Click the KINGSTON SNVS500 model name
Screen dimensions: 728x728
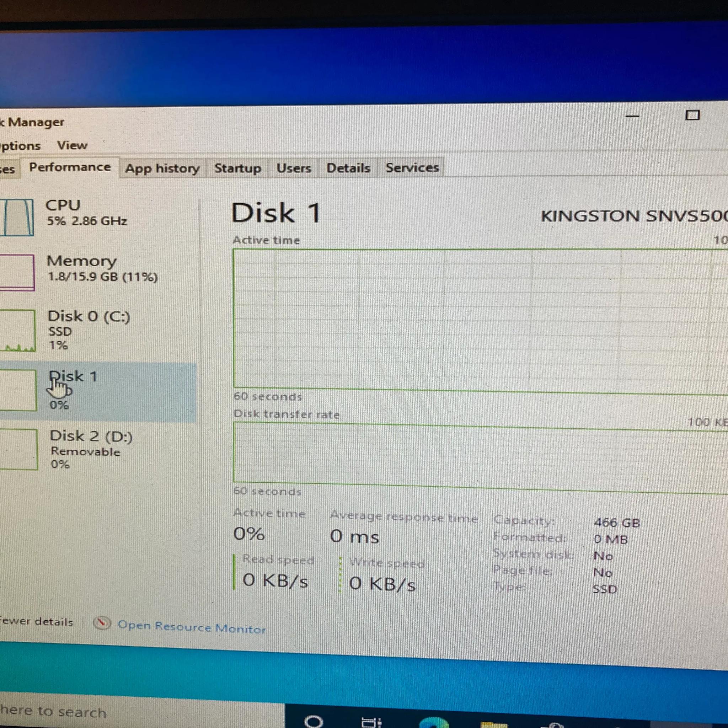[634, 216]
